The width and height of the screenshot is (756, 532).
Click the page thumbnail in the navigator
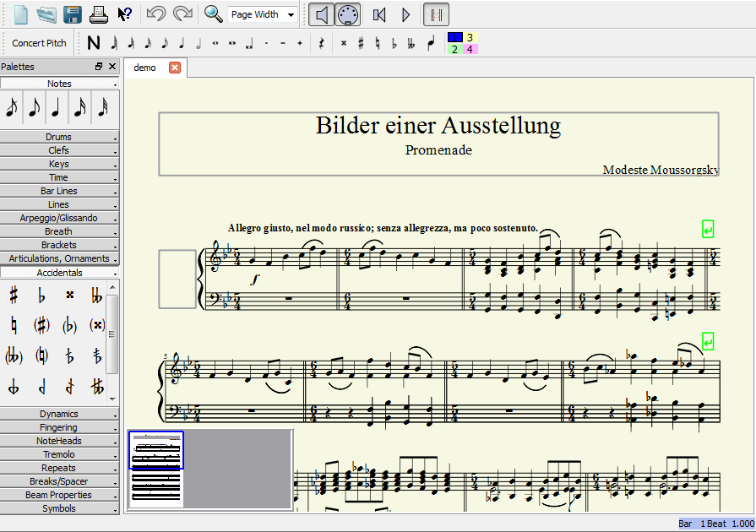pyautogui.click(x=155, y=469)
